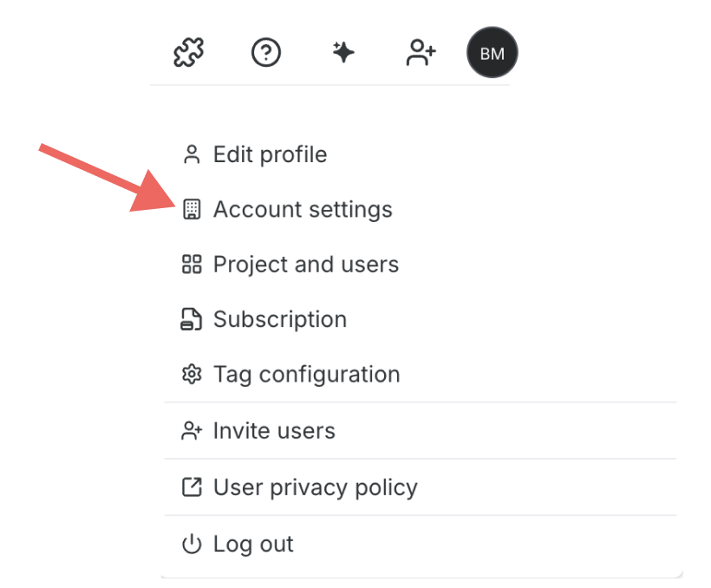
Task: Open the puzzle-piece integrations icon
Action: 189,53
